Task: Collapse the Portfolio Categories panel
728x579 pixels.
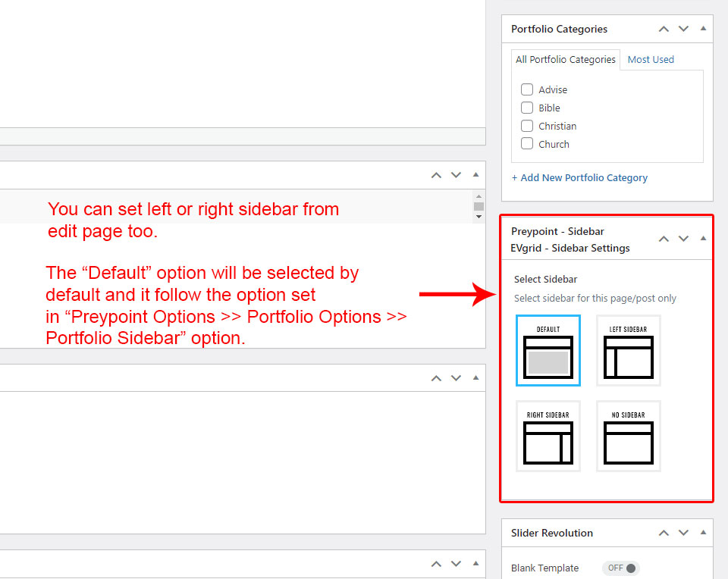Action: coord(703,29)
